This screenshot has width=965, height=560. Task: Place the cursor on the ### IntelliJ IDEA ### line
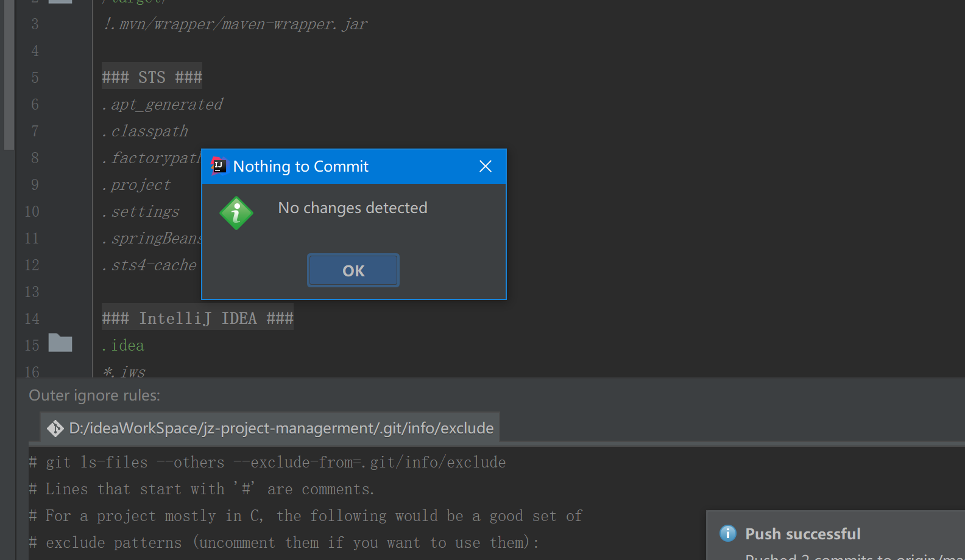click(197, 318)
